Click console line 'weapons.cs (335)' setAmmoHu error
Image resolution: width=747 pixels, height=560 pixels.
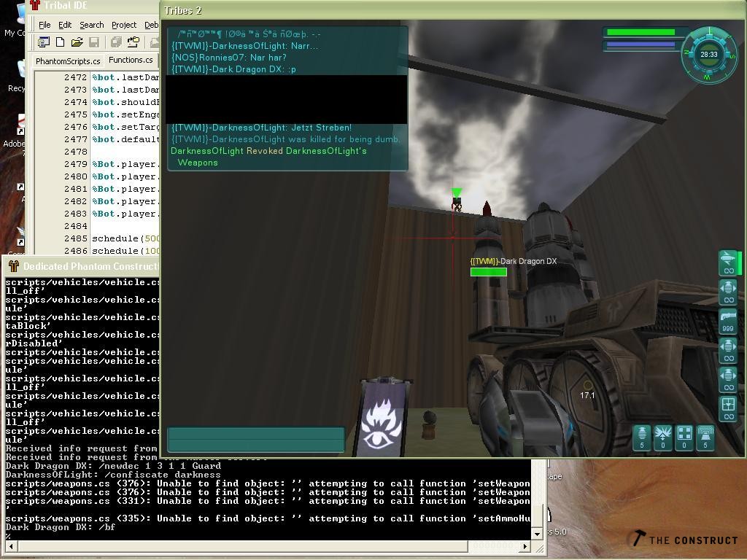pos(268,518)
